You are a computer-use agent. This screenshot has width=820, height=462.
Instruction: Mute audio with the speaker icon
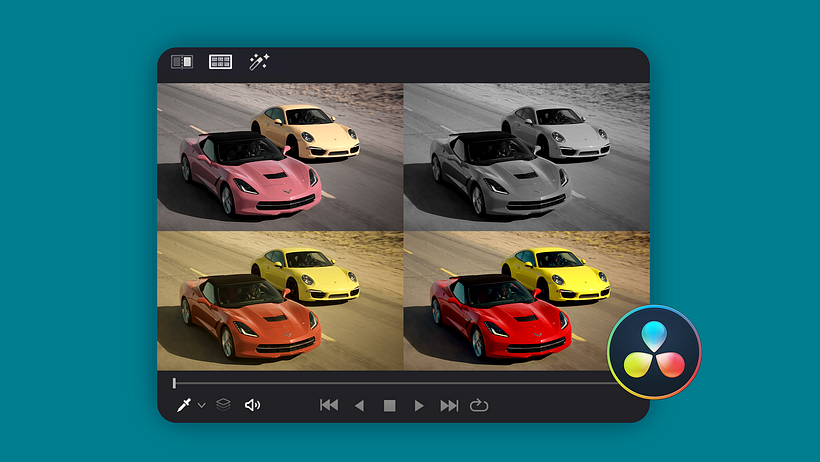point(252,405)
